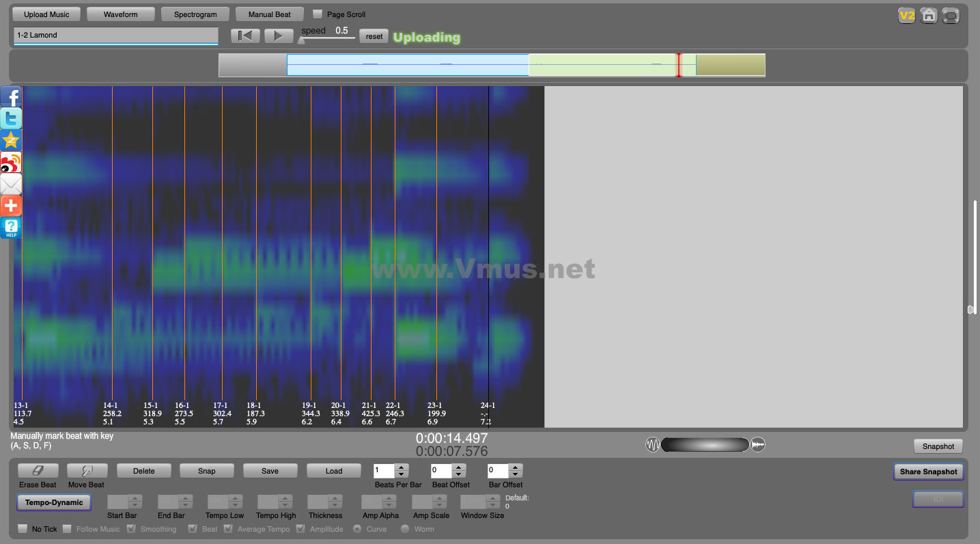Click the waveform zoom-out icon
The width and height of the screenshot is (980, 544).
tap(653, 445)
